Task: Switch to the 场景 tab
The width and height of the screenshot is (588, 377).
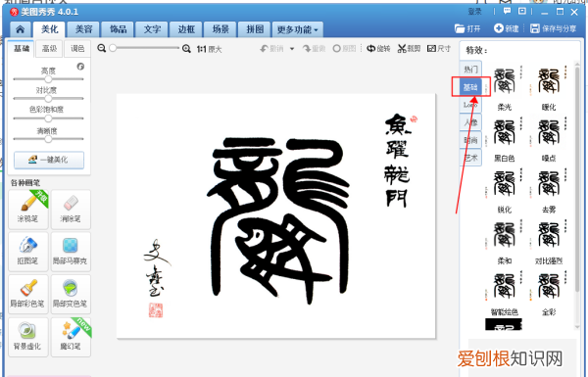Action: click(220, 29)
